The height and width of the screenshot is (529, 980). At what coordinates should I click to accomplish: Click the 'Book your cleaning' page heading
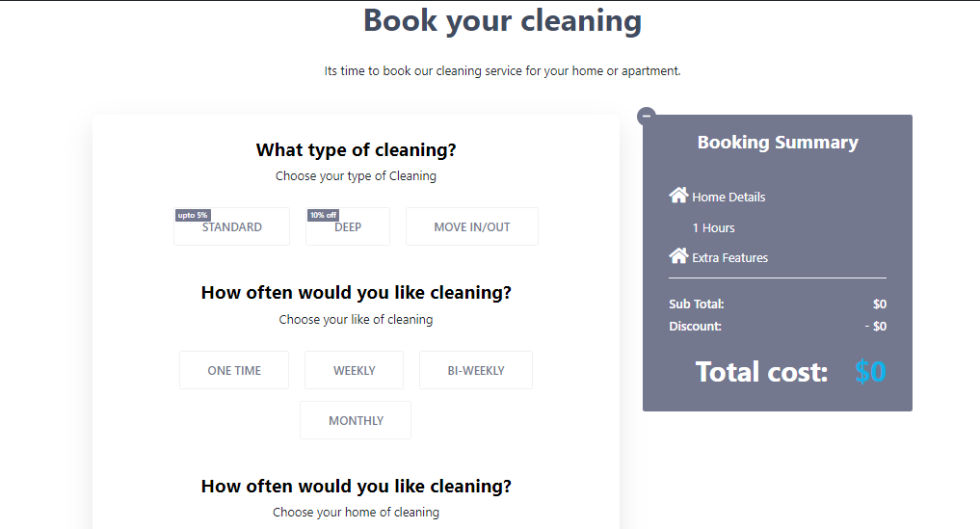(502, 20)
